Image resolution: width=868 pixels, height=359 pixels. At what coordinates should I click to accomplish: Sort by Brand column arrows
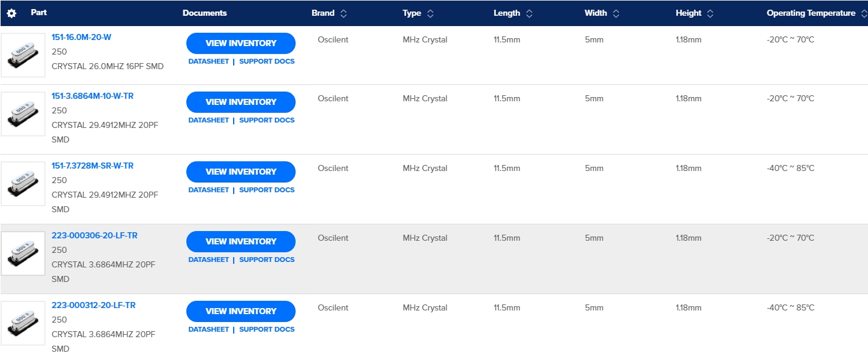click(x=344, y=13)
